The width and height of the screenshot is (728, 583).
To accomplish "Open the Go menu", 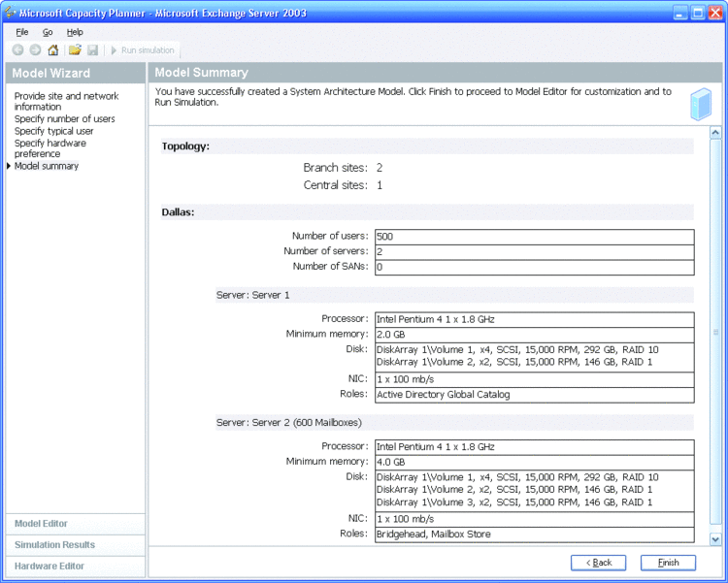I will tap(48, 32).
